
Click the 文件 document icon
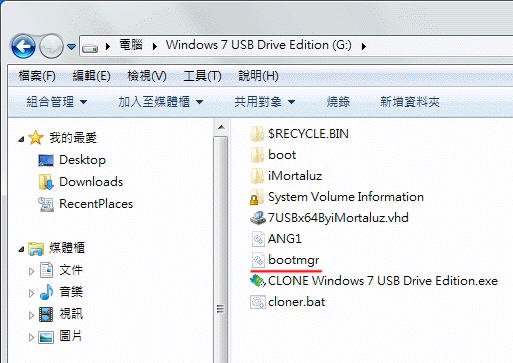point(46,270)
